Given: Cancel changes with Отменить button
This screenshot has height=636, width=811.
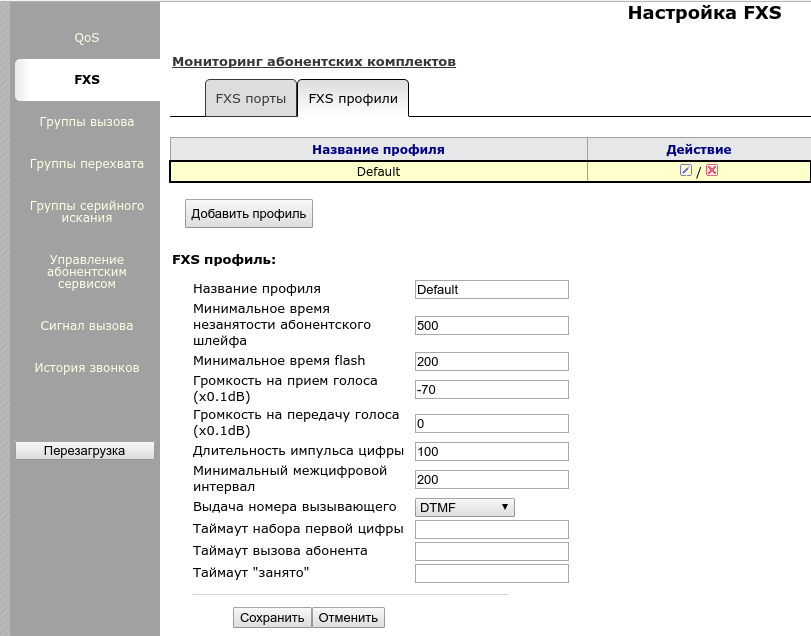Looking at the screenshot, I should click(x=348, y=617).
